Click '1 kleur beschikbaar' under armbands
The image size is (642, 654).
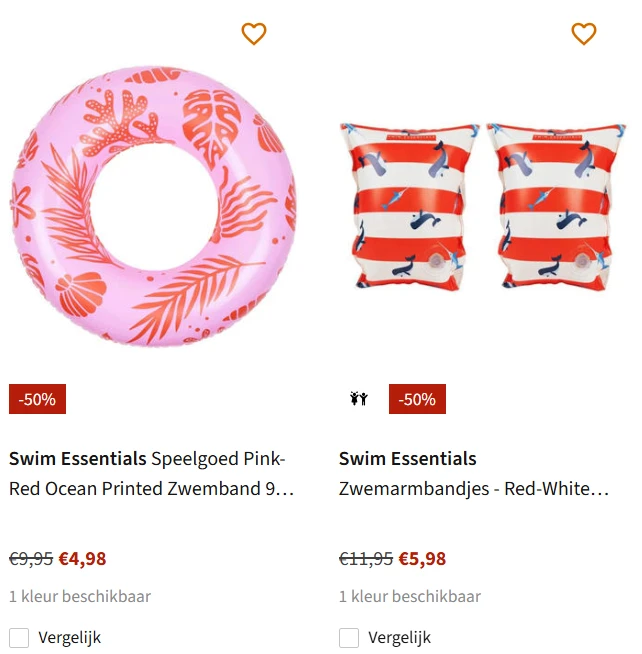[410, 597]
